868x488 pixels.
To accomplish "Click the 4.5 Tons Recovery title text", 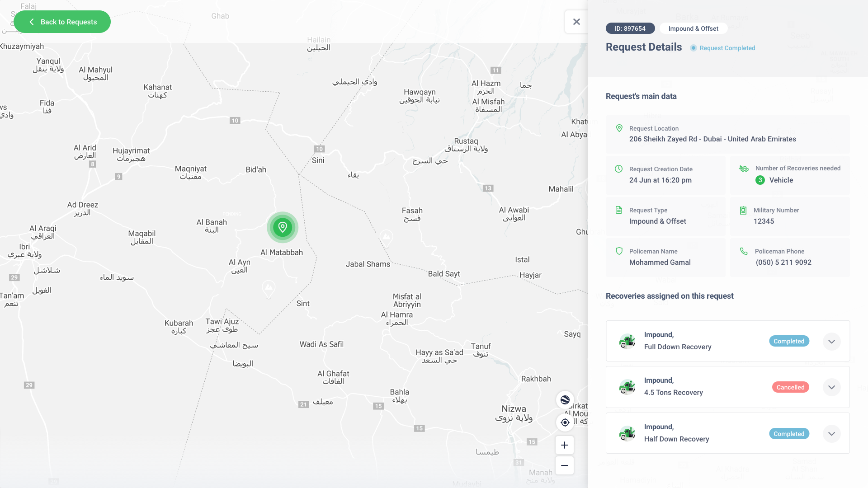I will 673,392.
